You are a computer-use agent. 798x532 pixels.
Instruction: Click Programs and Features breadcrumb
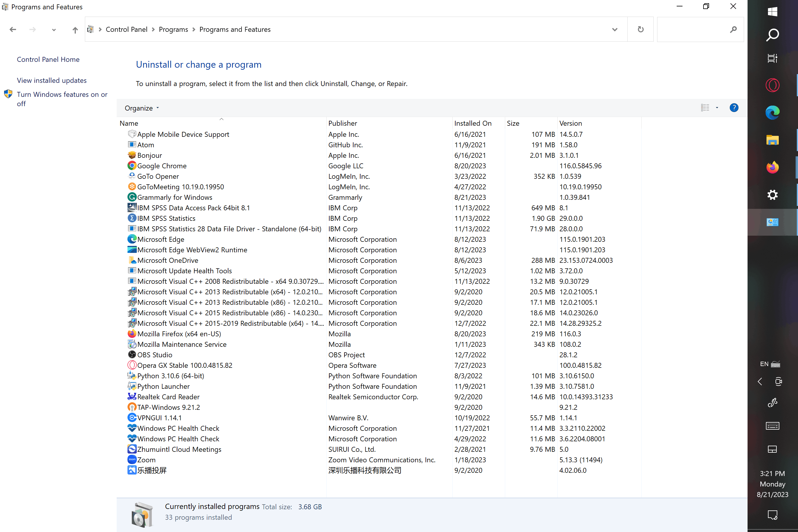coord(235,29)
